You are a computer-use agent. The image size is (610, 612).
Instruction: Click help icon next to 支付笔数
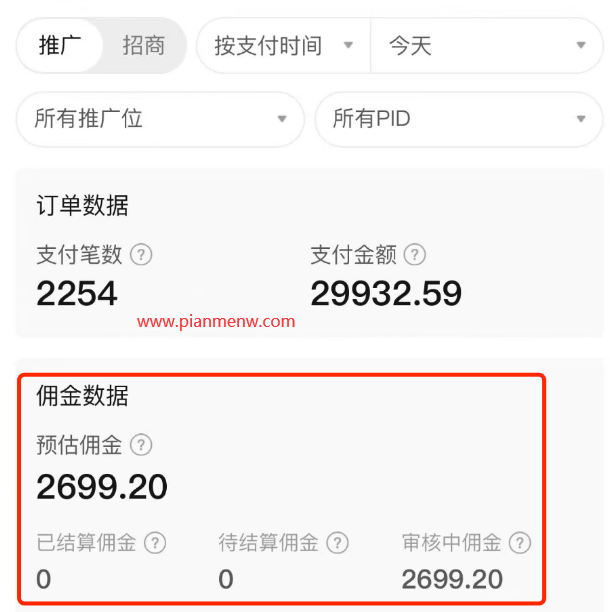[141, 254]
